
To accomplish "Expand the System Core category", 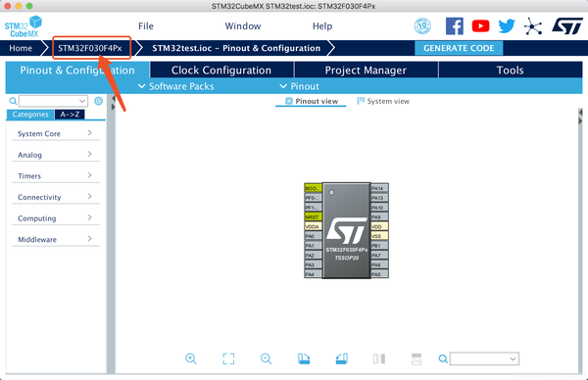I will click(x=56, y=134).
